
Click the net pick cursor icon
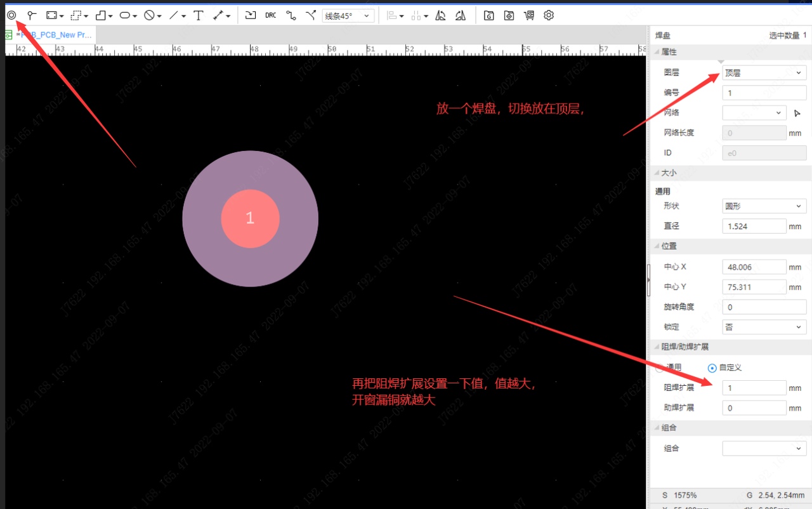(x=797, y=113)
